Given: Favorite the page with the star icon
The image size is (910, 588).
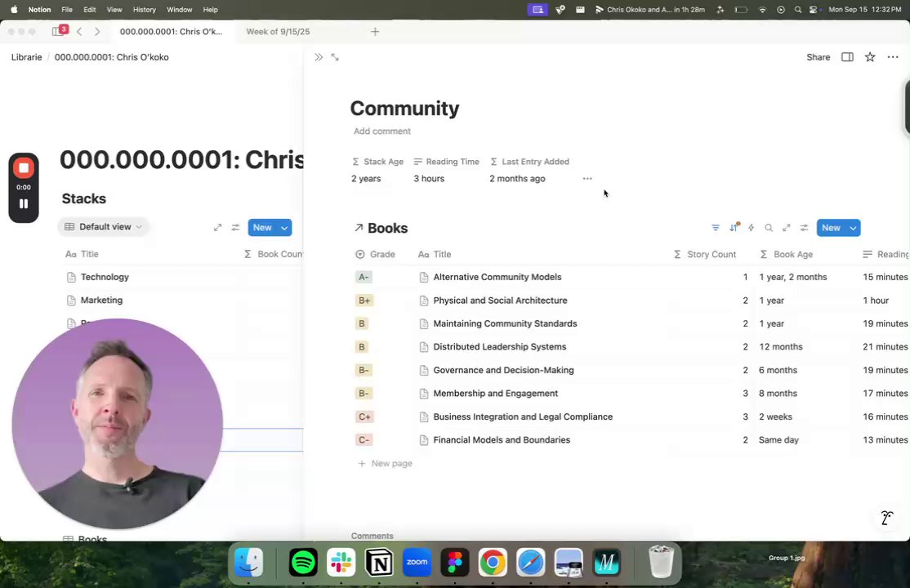Looking at the screenshot, I should click(x=870, y=57).
